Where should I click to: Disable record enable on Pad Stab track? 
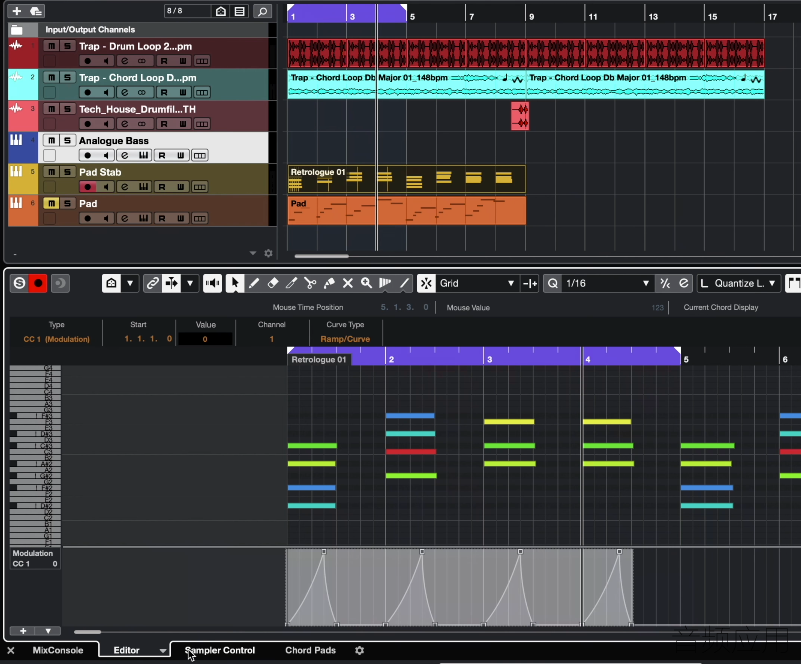[x=87, y=187]
